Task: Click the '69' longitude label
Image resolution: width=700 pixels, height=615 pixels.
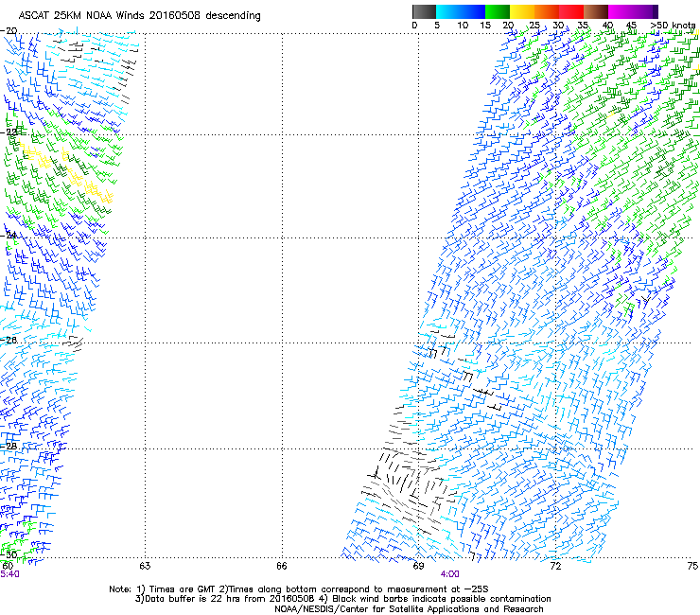Action: (418, 566)
